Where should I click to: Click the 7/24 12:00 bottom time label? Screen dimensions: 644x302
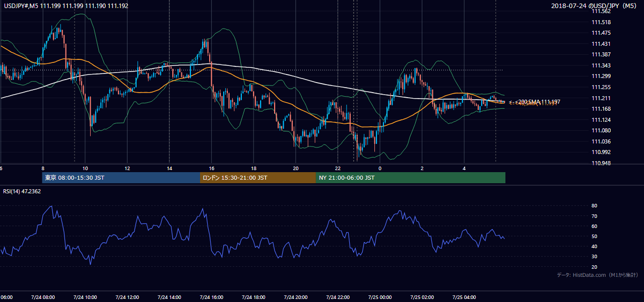coord(127,297)
